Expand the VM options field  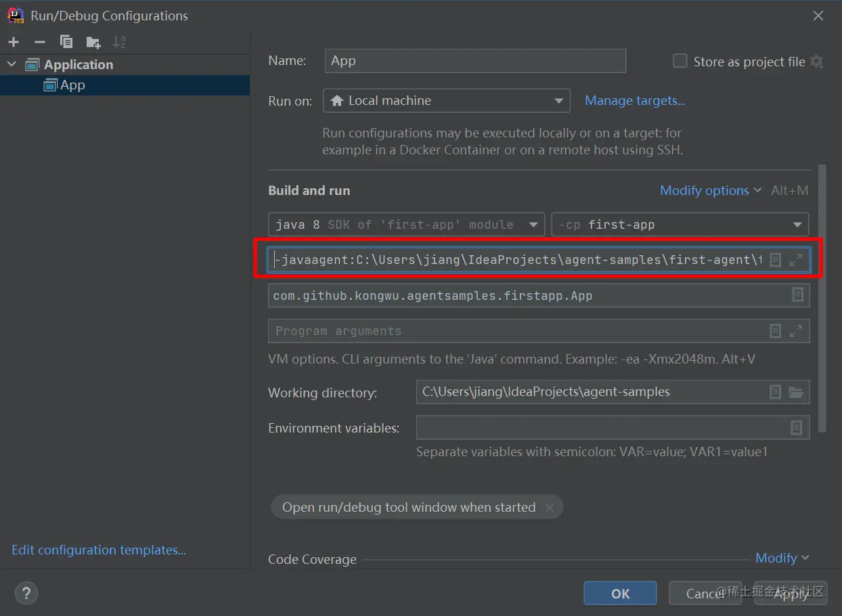click(x=796, y=260)
